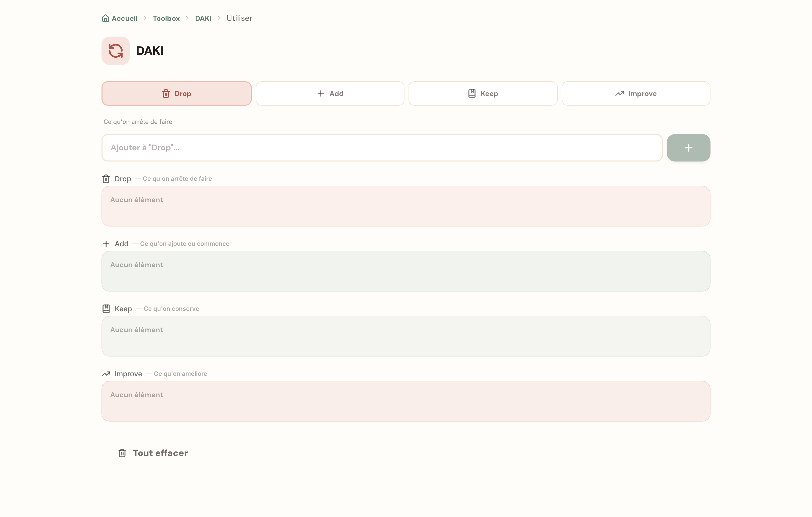This screenshot has height=517, width=812.
Task: Click the trash icon in the Drop tab
Action: coord(166,93)
